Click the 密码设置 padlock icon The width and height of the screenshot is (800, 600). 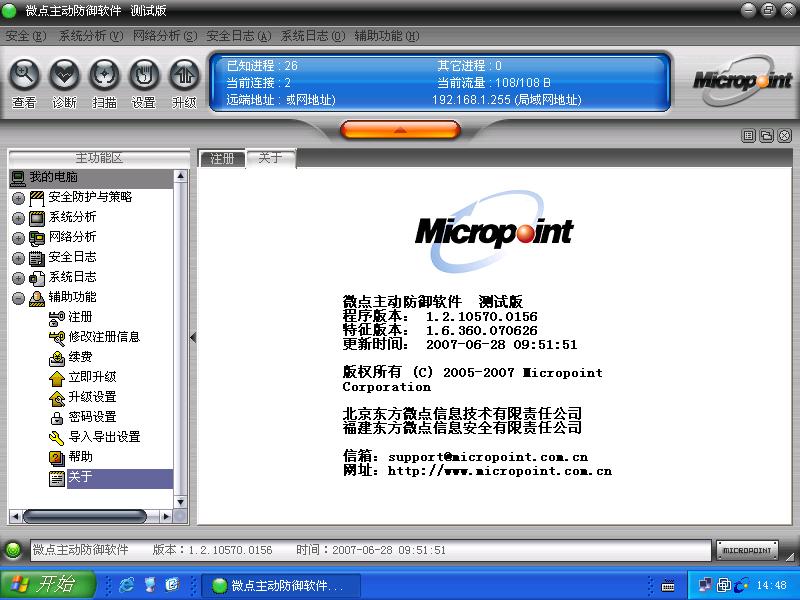point(57,418)
